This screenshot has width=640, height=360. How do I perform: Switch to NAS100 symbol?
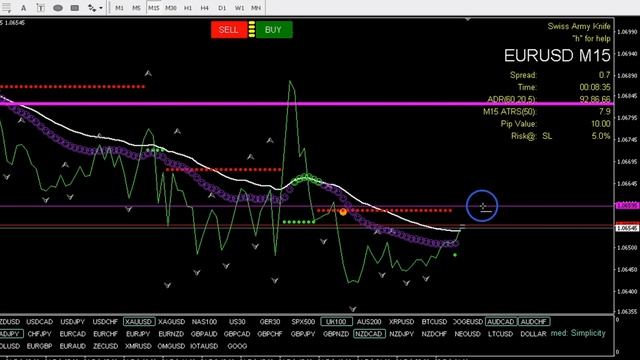pyautogui.click(x=204, y=322)
